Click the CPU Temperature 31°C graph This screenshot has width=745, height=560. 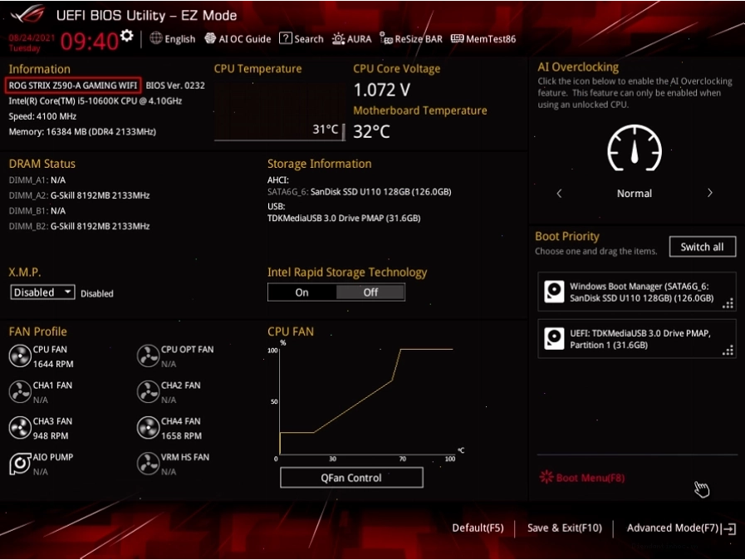(280, 112)
